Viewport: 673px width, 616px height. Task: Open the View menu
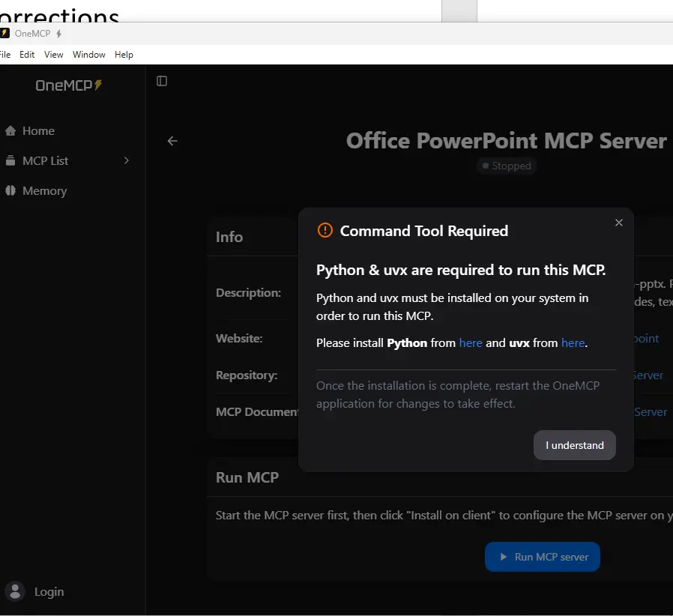click(x=54, y=55)
